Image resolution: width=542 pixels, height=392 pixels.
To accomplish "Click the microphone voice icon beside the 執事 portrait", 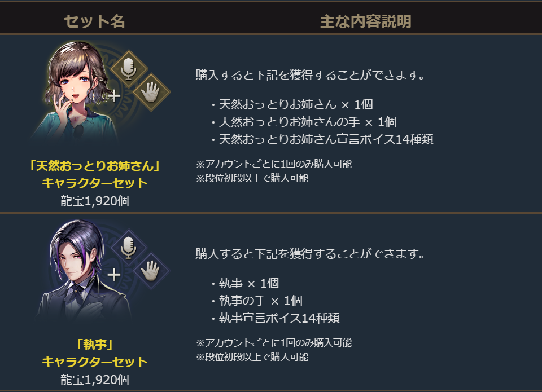I will pos(129,247).
